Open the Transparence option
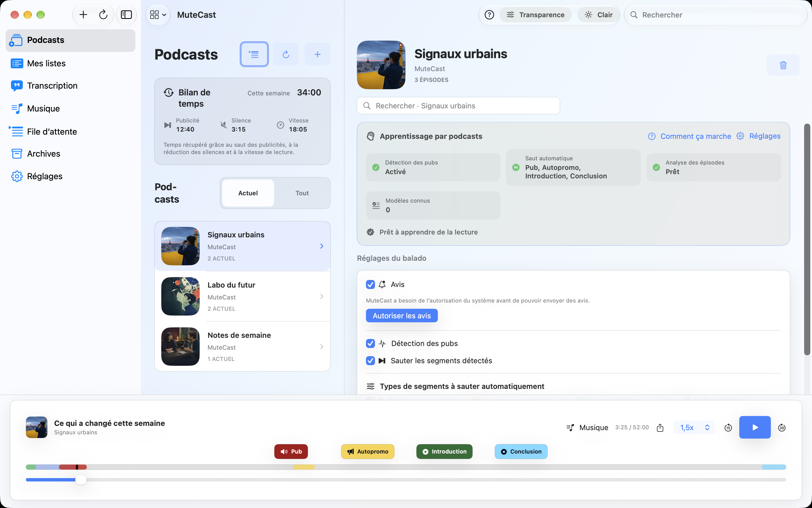This screenshot has width=812, height=508. coord(535,15)
